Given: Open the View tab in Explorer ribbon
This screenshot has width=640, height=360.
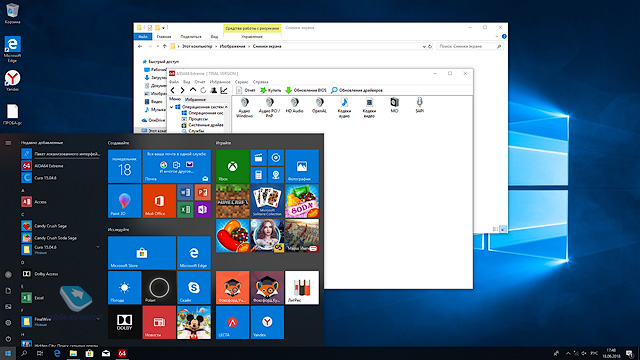Looking at the screenshot, I should [x=214, y=37].
